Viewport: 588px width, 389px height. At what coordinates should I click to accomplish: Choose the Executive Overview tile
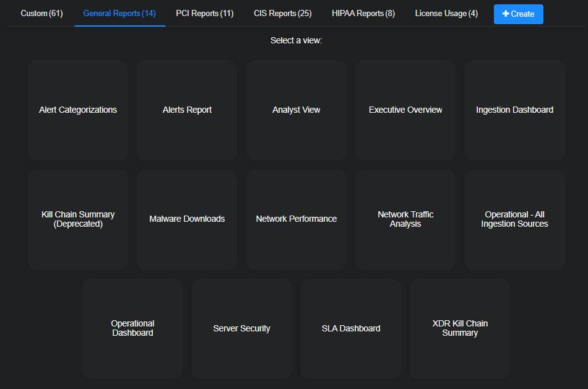[405, 110]
